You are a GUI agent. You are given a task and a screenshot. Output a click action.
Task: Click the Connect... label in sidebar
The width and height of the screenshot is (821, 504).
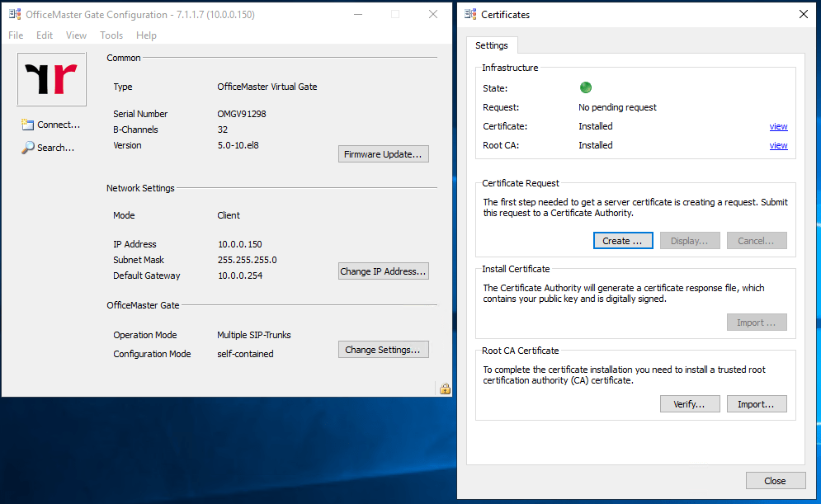(x=59, y=125)
